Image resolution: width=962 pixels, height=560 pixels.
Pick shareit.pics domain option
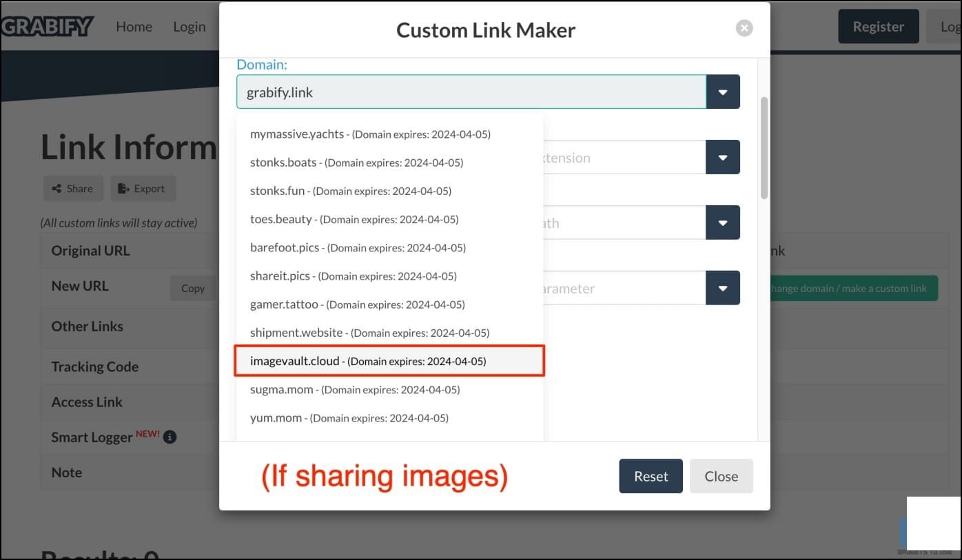tap(389, 276)
